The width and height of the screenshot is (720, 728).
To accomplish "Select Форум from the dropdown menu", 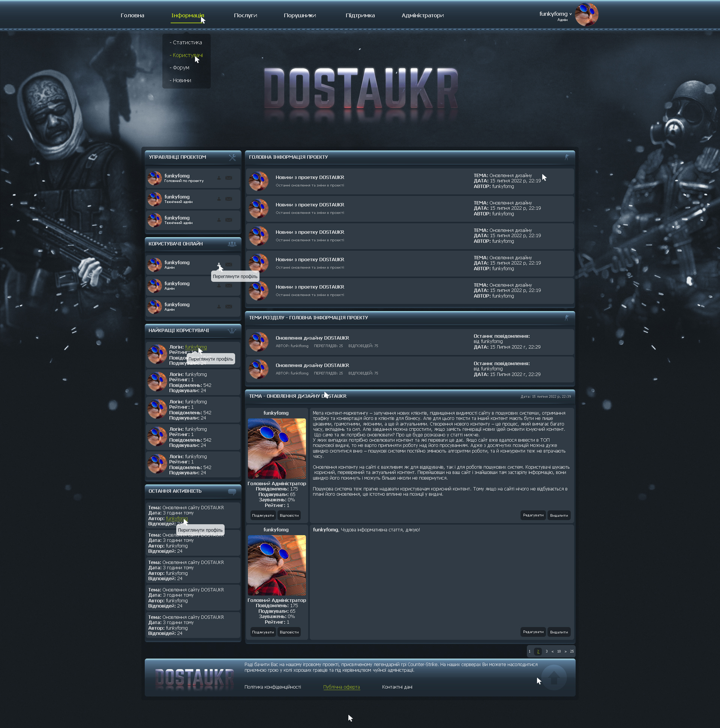I will pyautogui.click(x=180, y=68).
